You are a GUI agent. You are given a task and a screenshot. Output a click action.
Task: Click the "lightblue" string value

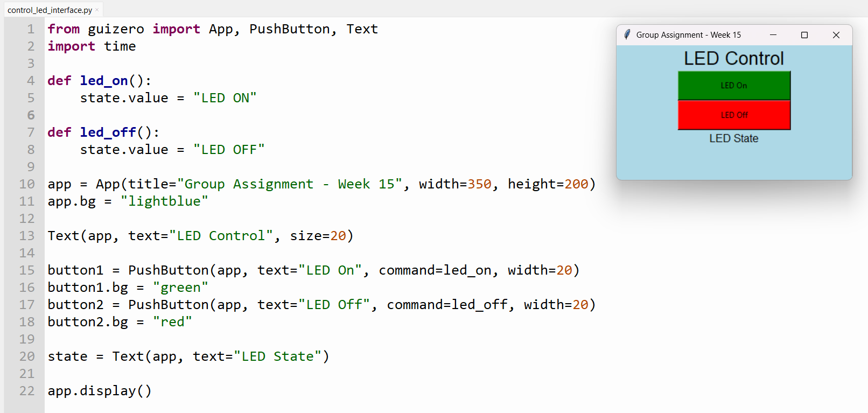(164, 201)
